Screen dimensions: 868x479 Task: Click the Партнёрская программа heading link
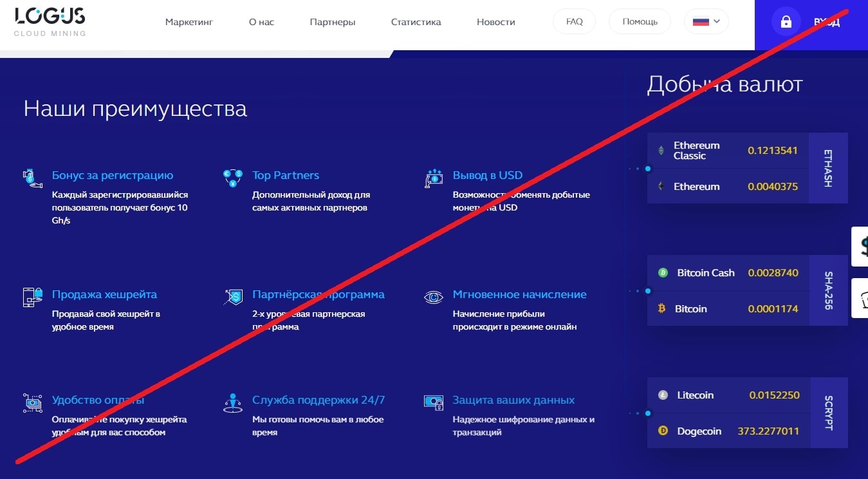318,294
